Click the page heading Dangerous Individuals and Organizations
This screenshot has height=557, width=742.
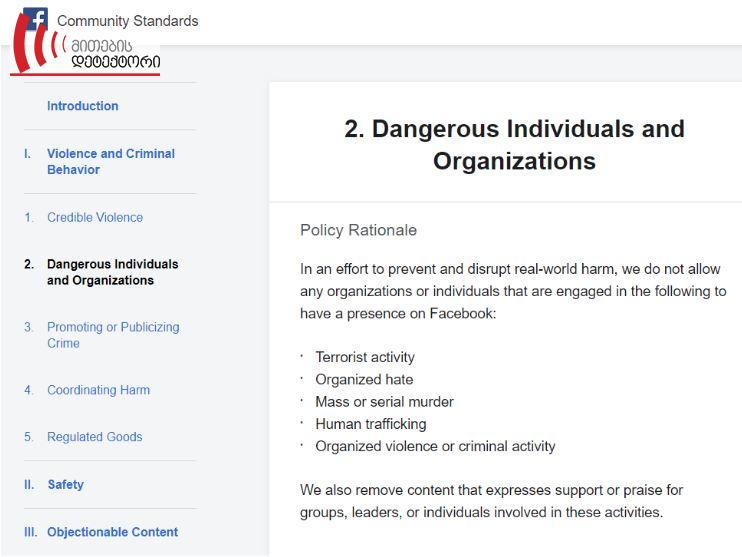(x=514, y=144)
